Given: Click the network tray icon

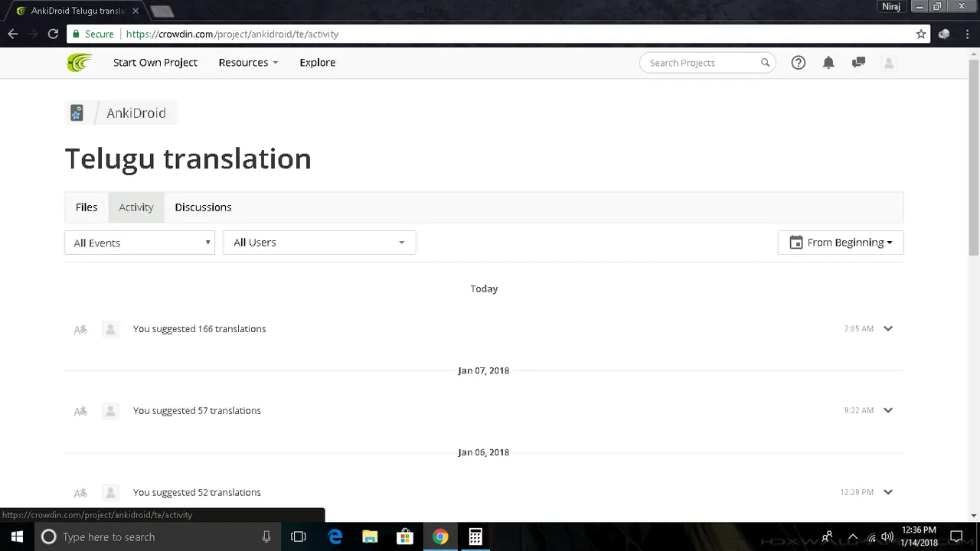Looking at the screenshot, I should coord(871,536).
